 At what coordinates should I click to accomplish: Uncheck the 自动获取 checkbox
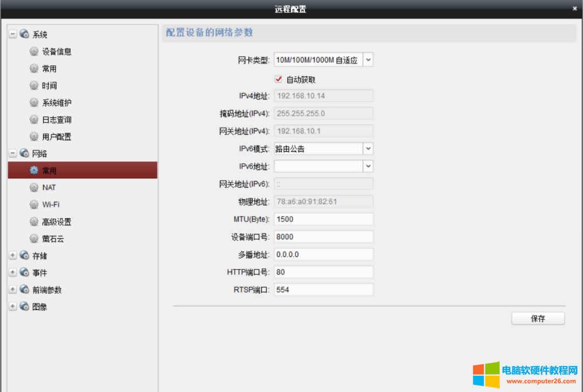tap(279, 79)
